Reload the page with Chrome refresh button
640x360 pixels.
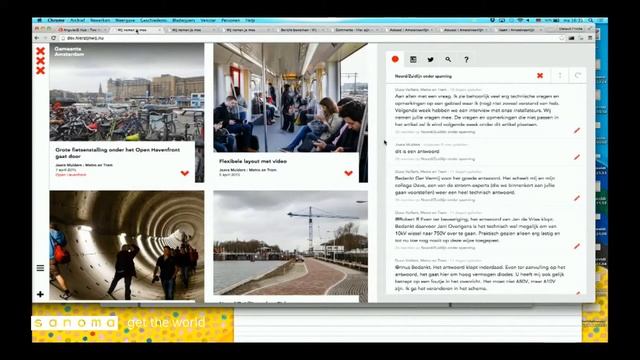53,38
